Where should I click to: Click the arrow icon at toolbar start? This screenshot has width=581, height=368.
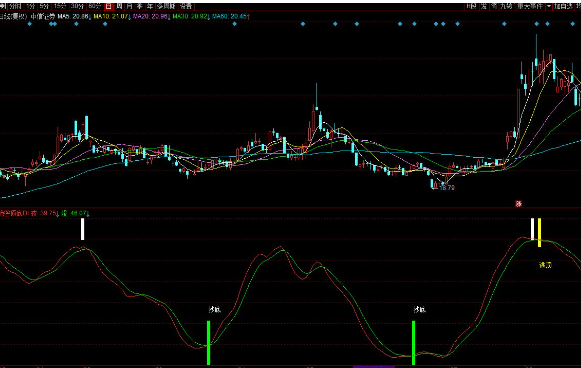(3, 6)
